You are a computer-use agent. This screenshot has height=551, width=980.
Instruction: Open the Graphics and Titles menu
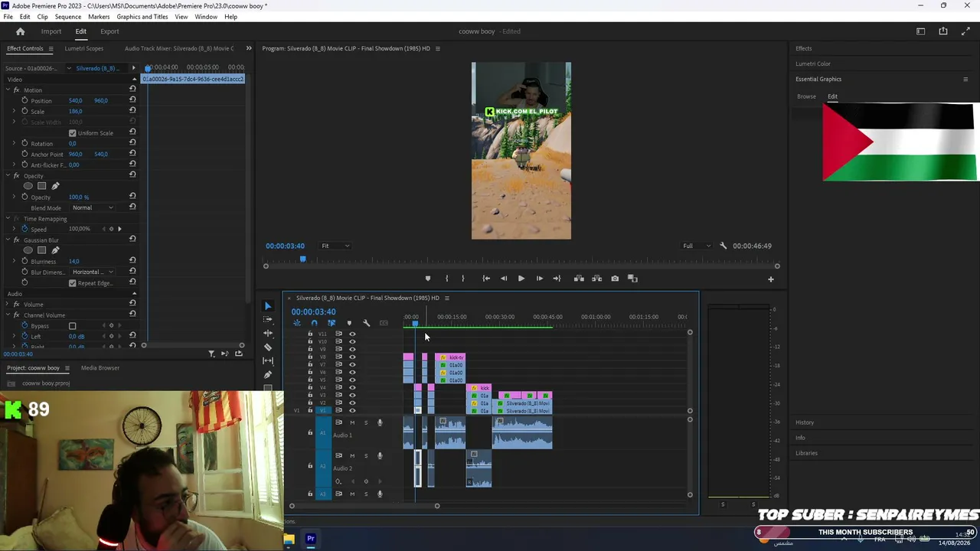[x=142, y=17]
